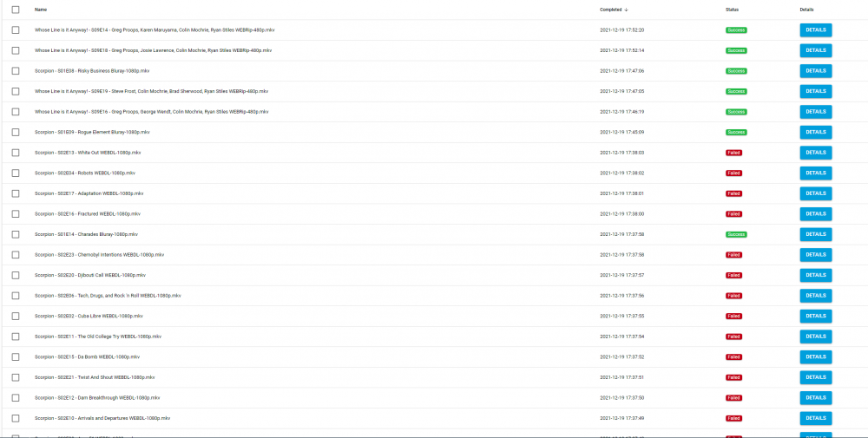The height and width of the screenshot is (438, 868).
Task: Tick the Whose Line S09E19 checkbox
Action: tap(15, 91)
